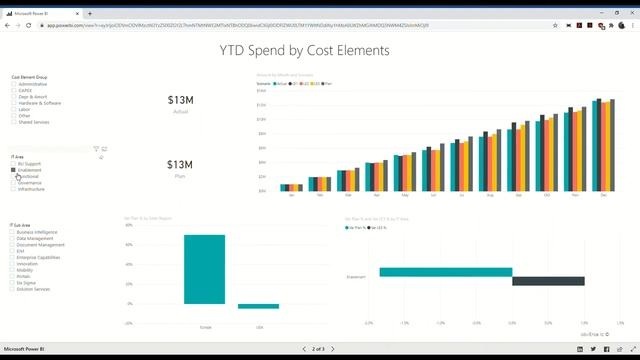Open the puzzle-piece Extensions menu
This screenshot has height=360, width=640.
coord(611,25)
